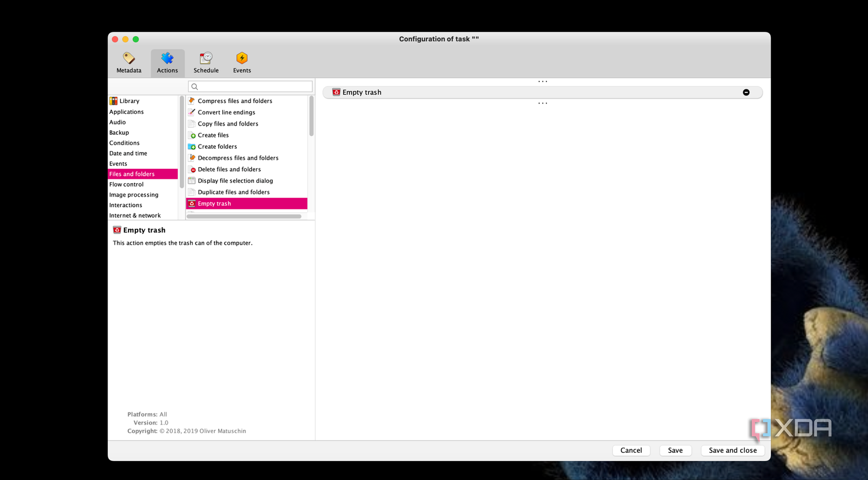Close the configuration window with red button

pos(115,39)
